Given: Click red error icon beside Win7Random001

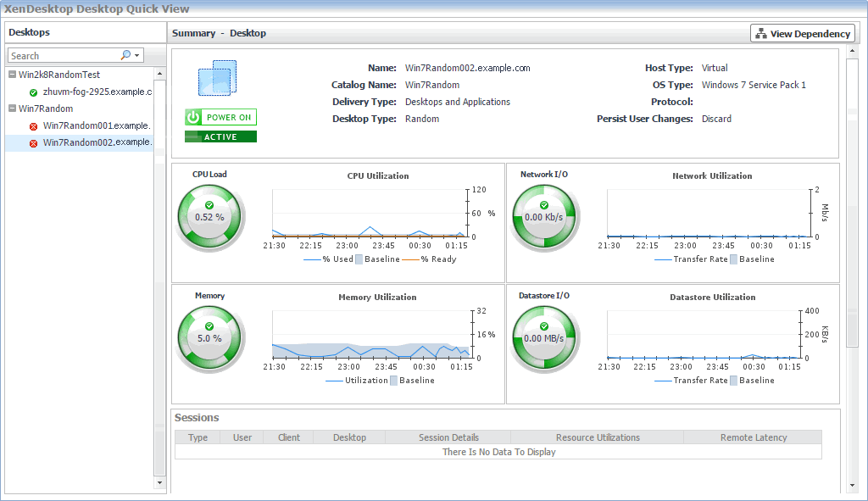Looking at the screenshot, I should 33,126.
